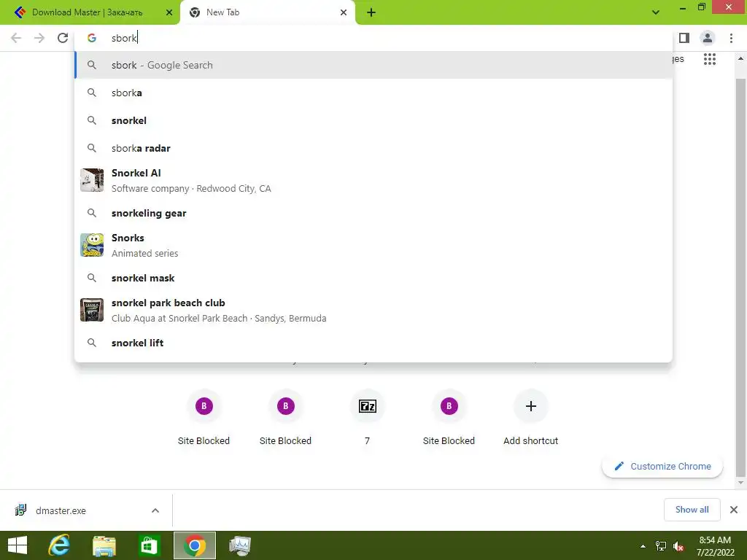Click the muted volume tray icon
The width and height of the screenshot is (747, 560).
tap(678, 546)
